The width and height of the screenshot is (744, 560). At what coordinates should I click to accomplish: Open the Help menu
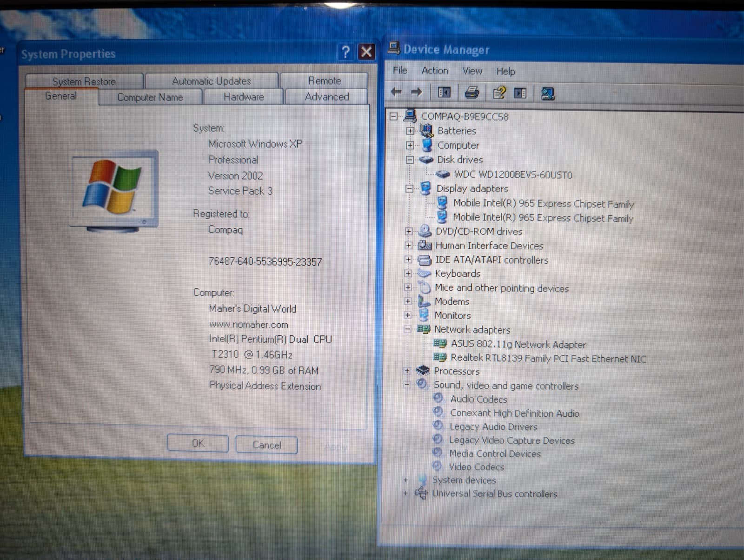coord(505,71)
